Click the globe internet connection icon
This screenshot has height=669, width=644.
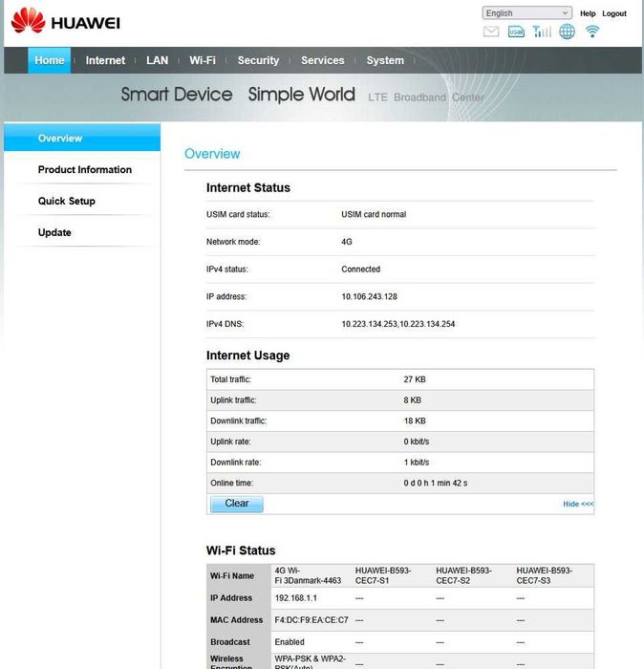[567, 32]
